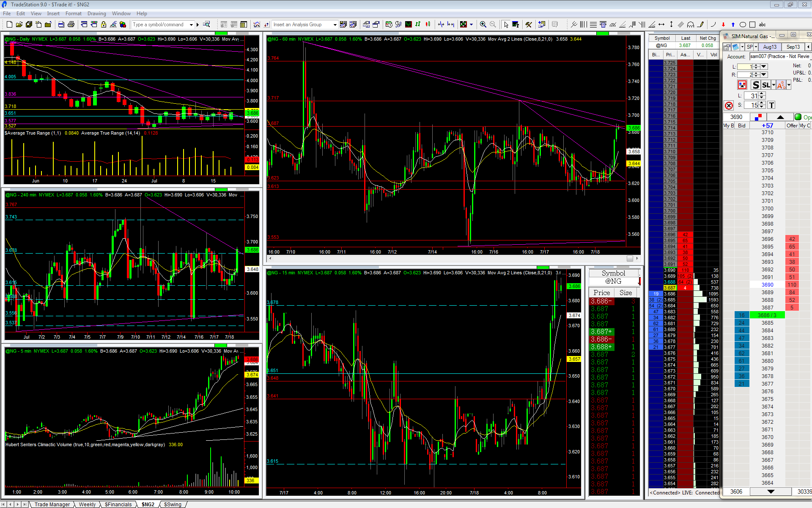Select the horizontal double-arrow drawing tool

tap(661, 25)
